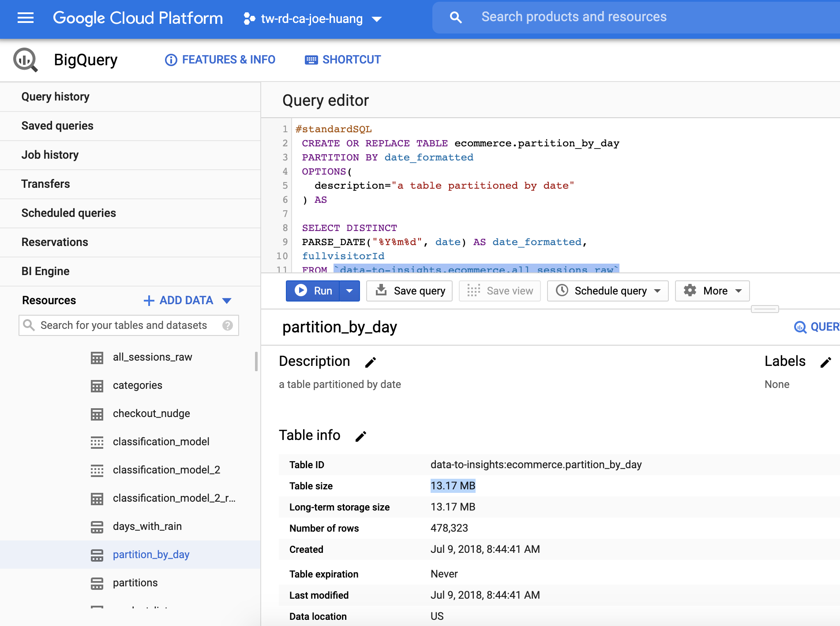Run the query
This screenshot has height=626, width=840.
[313, 291]
